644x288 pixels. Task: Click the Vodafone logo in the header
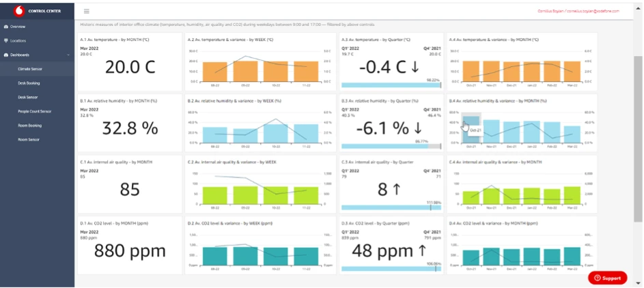(18, 10)
